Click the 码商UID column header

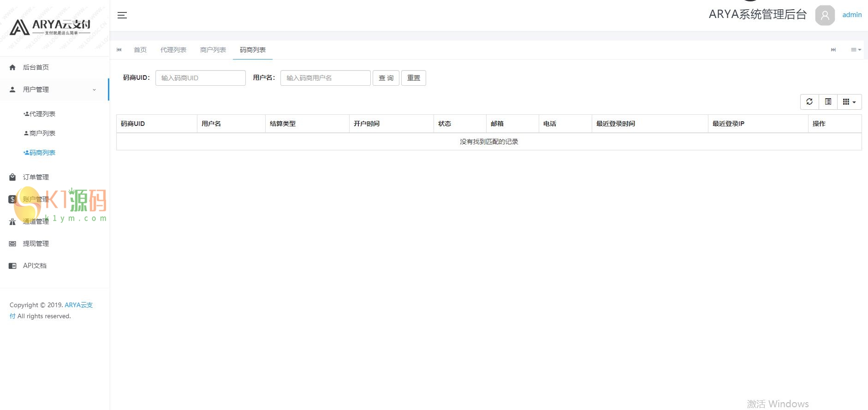[x=157, y=124]
